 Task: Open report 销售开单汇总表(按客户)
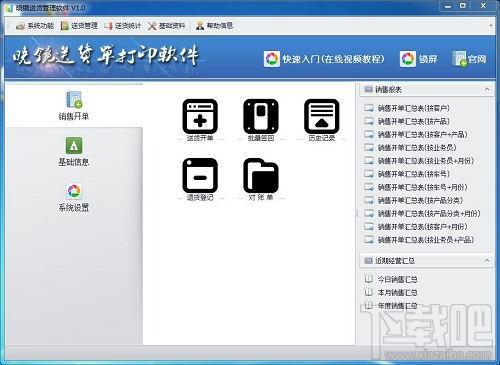pyautogui.click(x=414, y=108)
